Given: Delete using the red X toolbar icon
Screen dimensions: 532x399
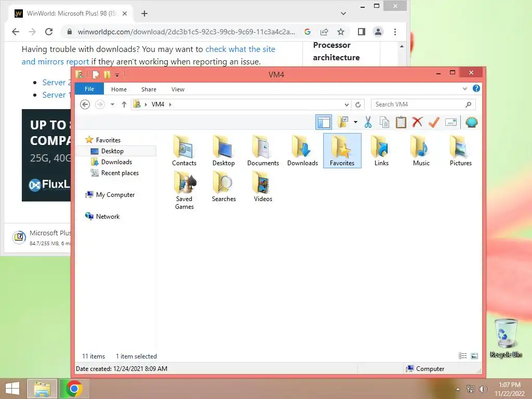Looking at the screenshot, I should coord(417,122).
